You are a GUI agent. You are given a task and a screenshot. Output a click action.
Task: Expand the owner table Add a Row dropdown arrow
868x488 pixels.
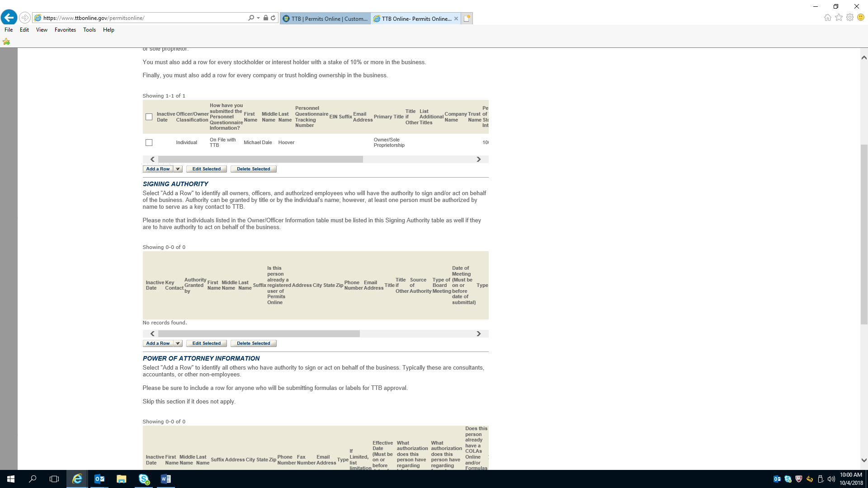pos(178,169)
